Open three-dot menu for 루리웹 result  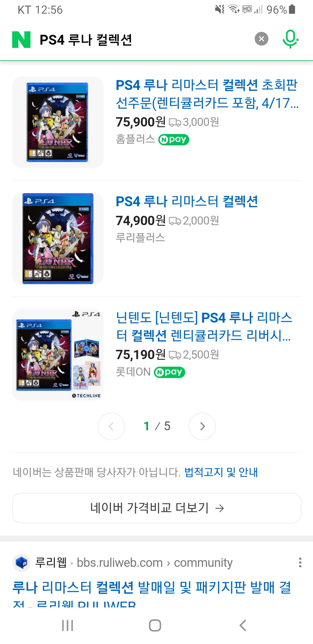(300, 562)
